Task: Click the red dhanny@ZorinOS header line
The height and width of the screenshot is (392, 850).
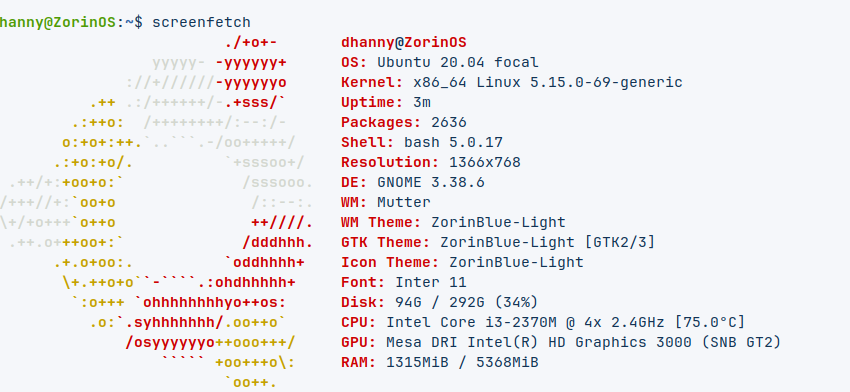Action: 404,42
